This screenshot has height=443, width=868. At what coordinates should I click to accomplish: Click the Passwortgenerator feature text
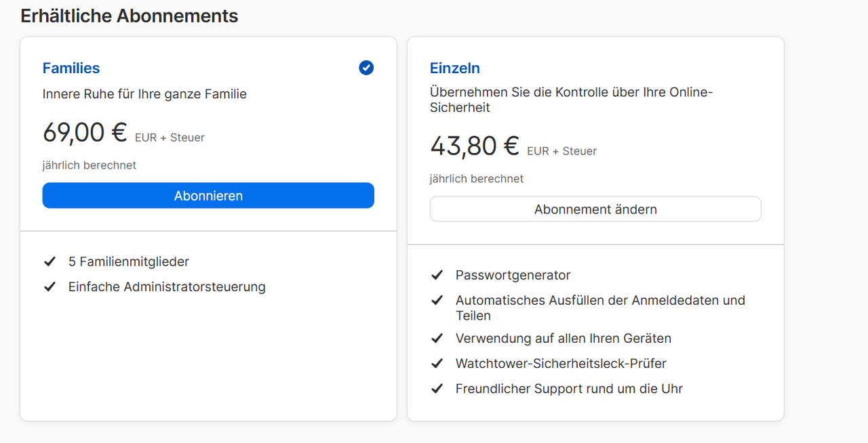point(513,275)
